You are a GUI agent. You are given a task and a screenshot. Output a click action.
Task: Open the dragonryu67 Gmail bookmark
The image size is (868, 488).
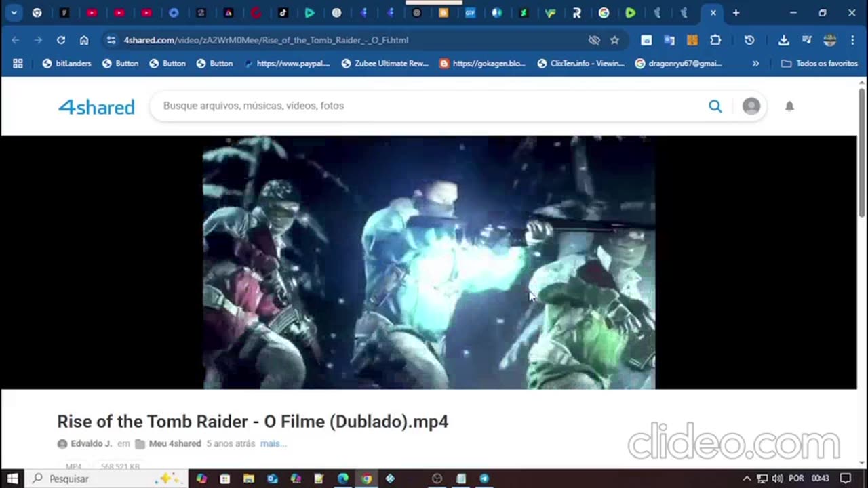[x=679, y=63]
